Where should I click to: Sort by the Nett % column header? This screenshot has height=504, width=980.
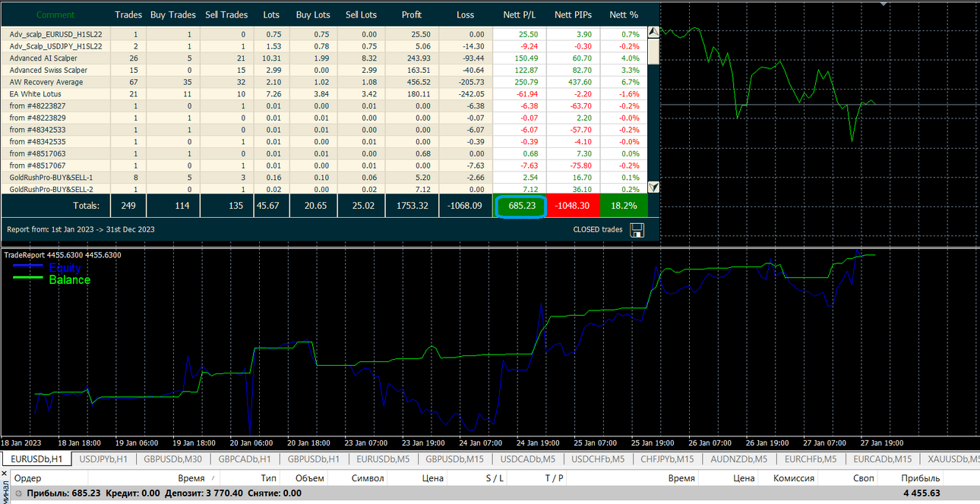pos(624,14)
